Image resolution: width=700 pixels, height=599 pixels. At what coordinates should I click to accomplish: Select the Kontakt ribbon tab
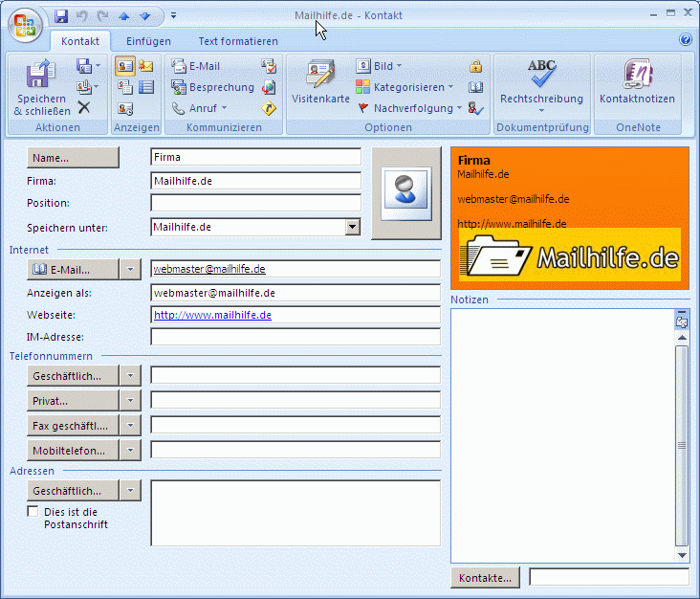pos(80,41)
